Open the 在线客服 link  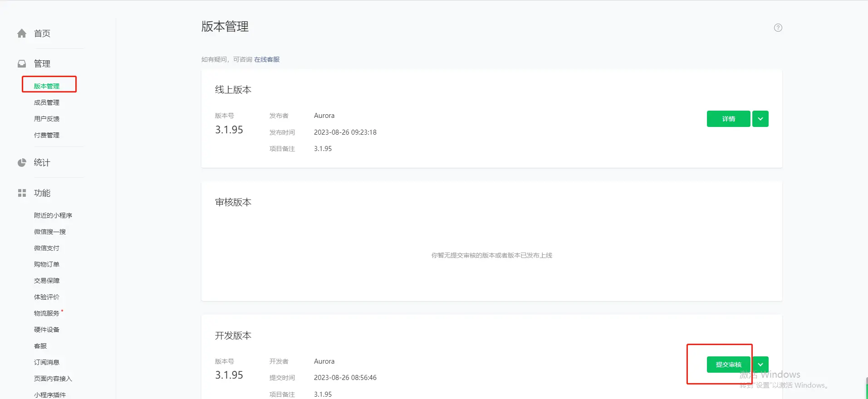point(267,59)
